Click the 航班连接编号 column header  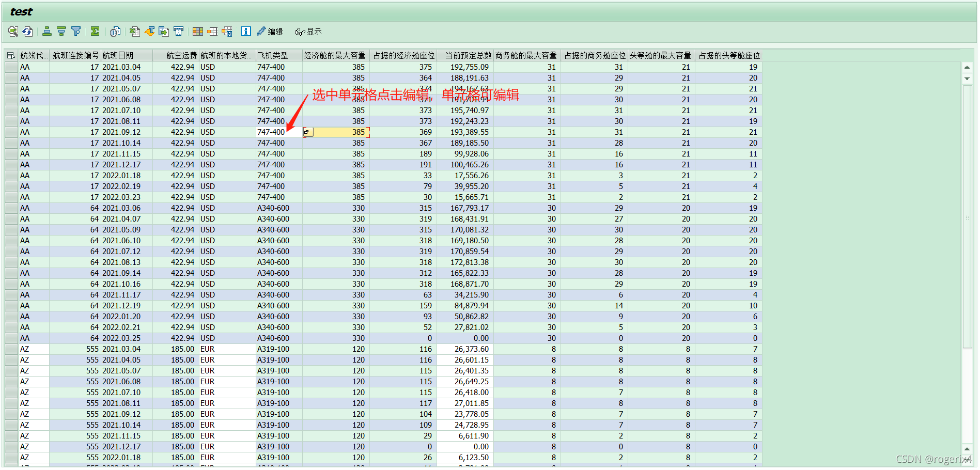[75, 55]
